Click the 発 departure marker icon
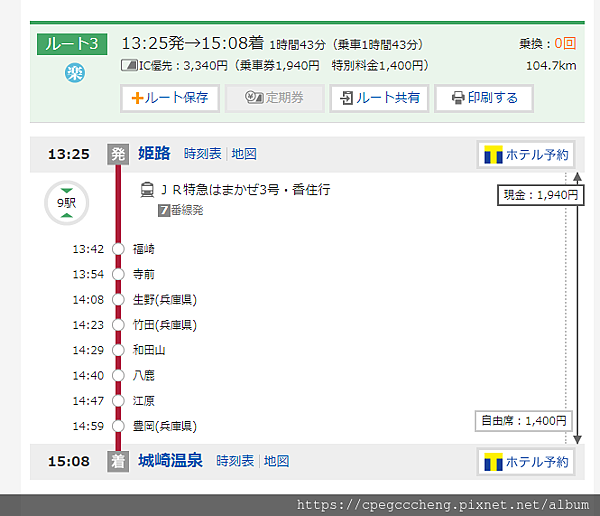The width and height of the screenshot is (600, 516). coord(118,154)
